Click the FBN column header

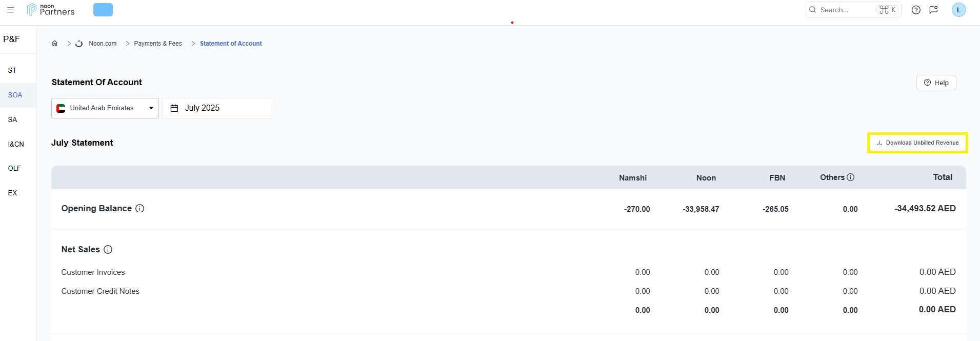[x=777, y=178]
